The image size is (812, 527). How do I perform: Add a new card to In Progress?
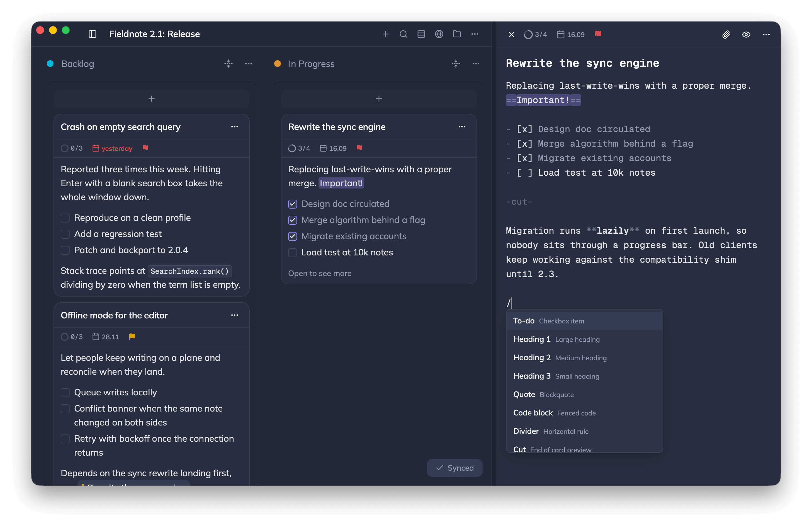[379, 99]
